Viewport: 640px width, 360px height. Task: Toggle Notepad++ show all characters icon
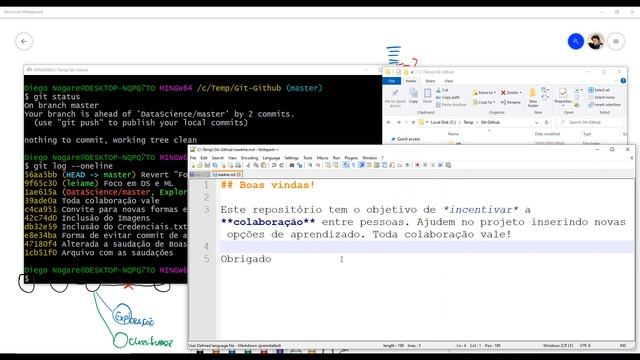353,165
